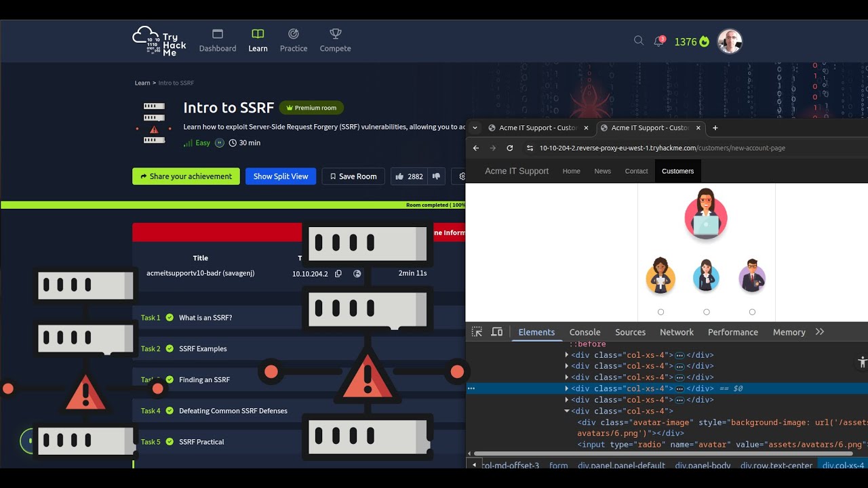
Task: Switch to the DevTools Performance tab
Action: pyautogui.click(x=733, y=332)
